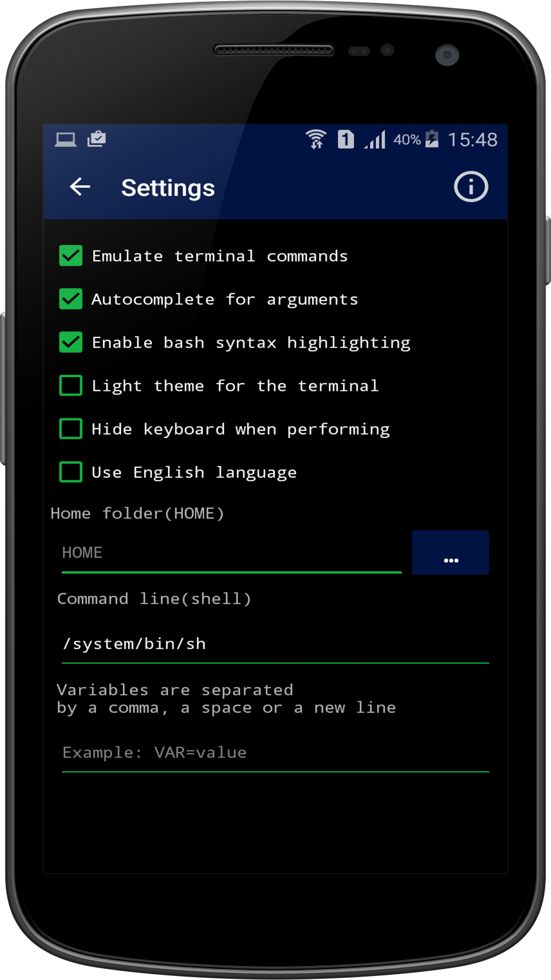The width and height of the screenshot is (551, 980).
Task: Tap the Wi-Fi status icon
Action: 316,139
